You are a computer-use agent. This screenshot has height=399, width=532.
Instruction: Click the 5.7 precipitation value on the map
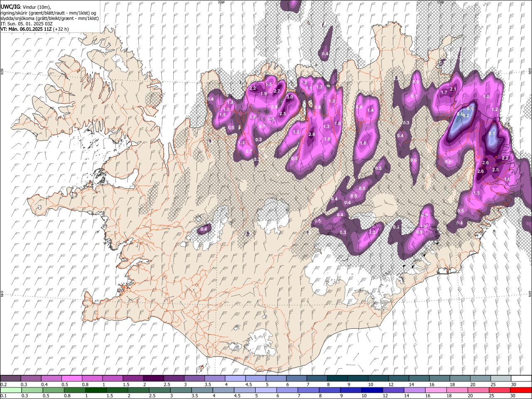[492, 133]
